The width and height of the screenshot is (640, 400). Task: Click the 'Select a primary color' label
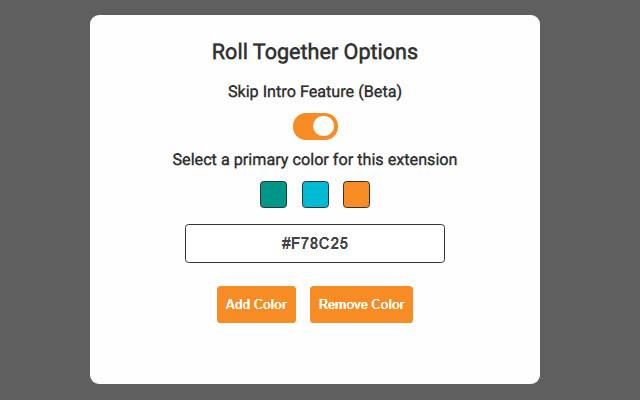[315, 159]
